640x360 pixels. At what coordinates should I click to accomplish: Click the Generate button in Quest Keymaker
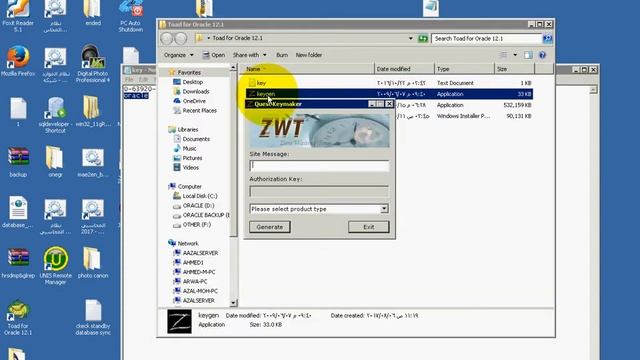(x=270, y=227)
